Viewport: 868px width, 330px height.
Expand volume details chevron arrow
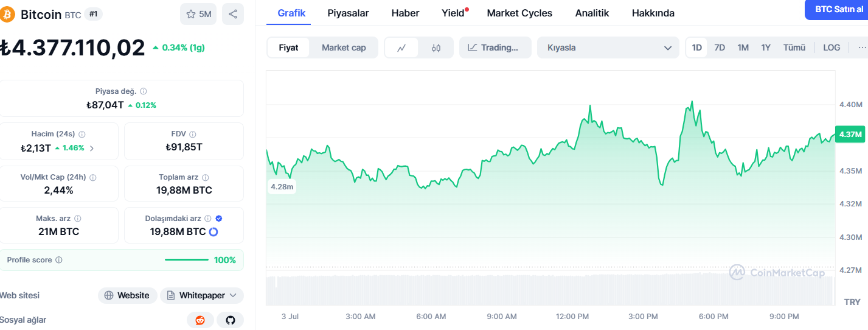[92, 148]
